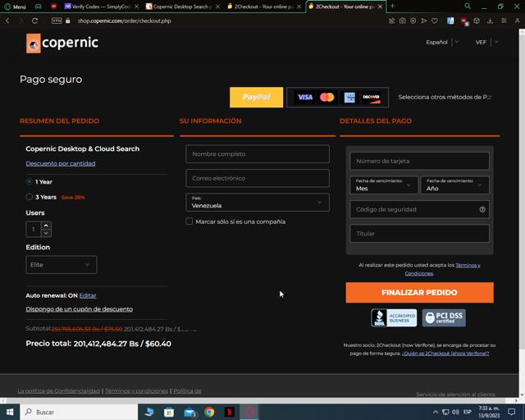525x420 pixels.
Task: Choose PayPal as payment method
Action: (256, 97)
